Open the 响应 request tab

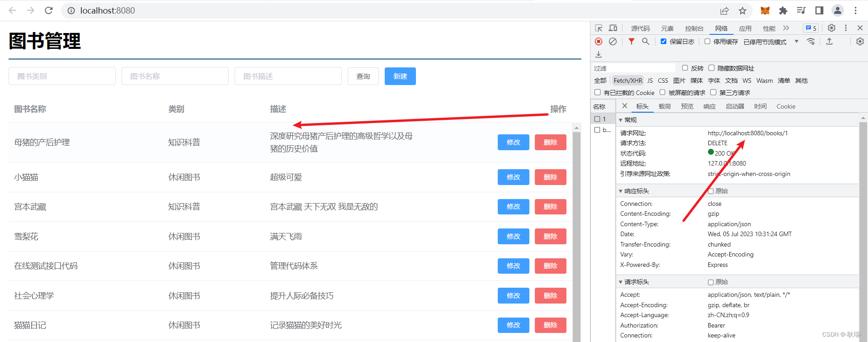(709, 106)
